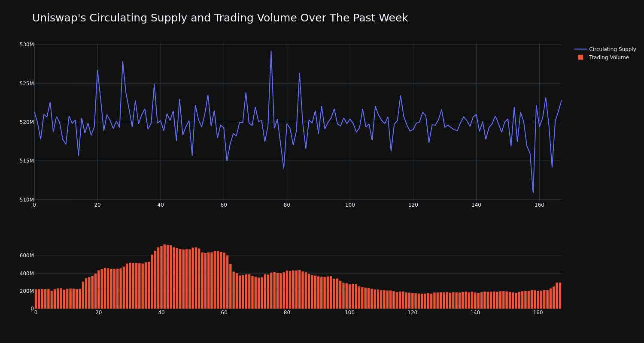Click the 100 tick on supply chart x-axis

pyautogui.click(x=350, y=205)
